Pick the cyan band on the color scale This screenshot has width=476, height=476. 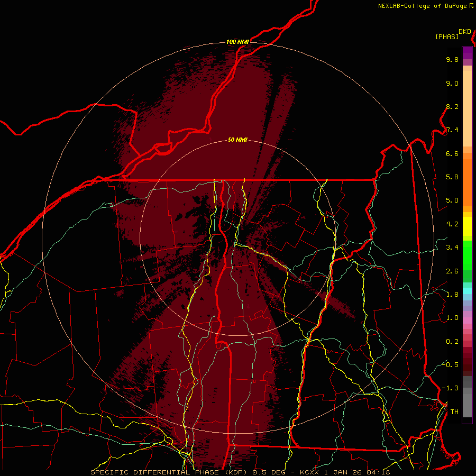pos(467,291)
